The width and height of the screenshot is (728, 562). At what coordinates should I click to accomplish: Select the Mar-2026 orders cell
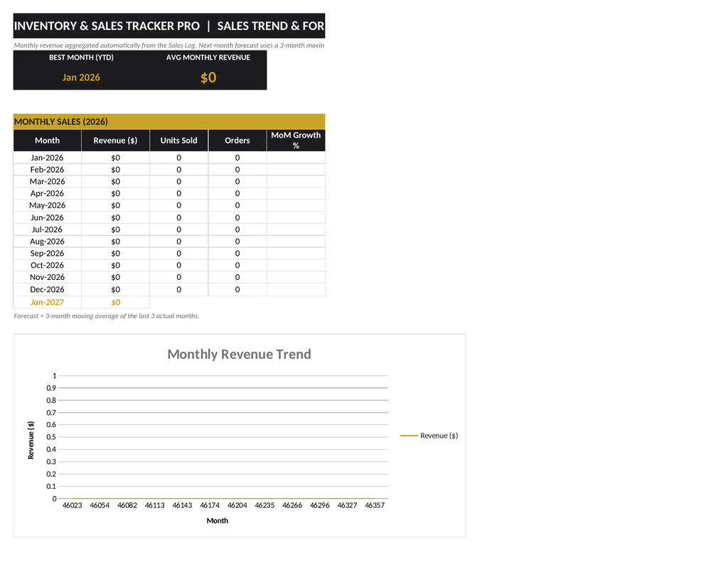coord(237,181)
